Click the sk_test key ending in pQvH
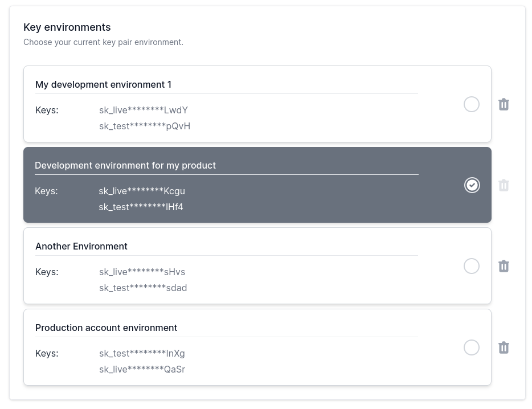The image size is (532, 409). 145,126
